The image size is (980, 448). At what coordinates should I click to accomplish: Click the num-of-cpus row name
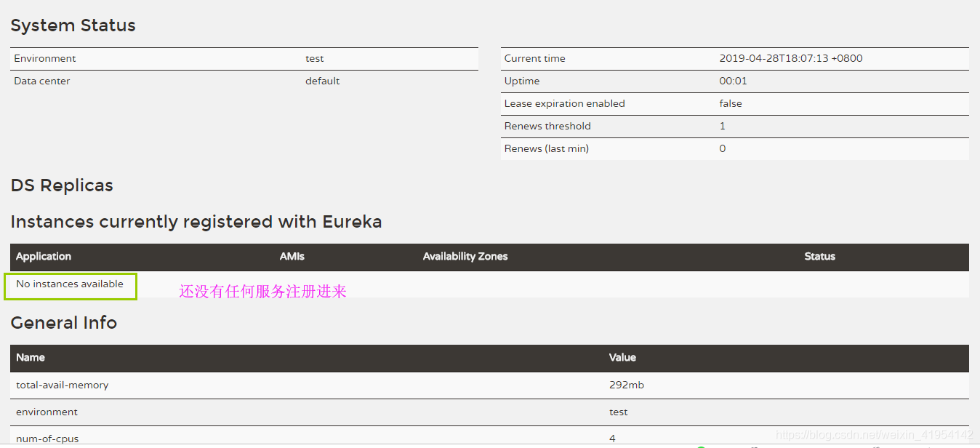[47, 439]
